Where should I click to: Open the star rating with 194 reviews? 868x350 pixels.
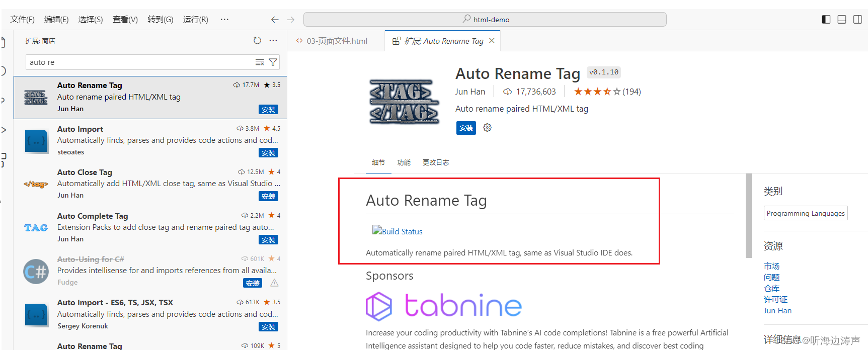pos(607,92)
